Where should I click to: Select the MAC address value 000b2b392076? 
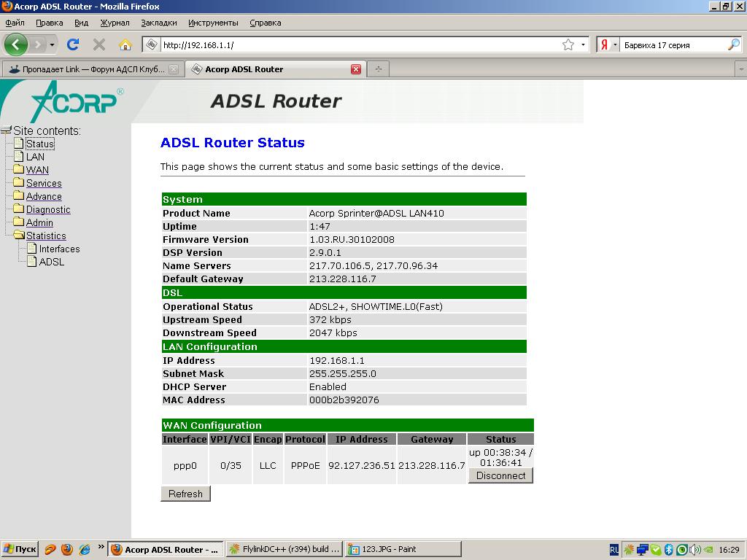point(344,400)
